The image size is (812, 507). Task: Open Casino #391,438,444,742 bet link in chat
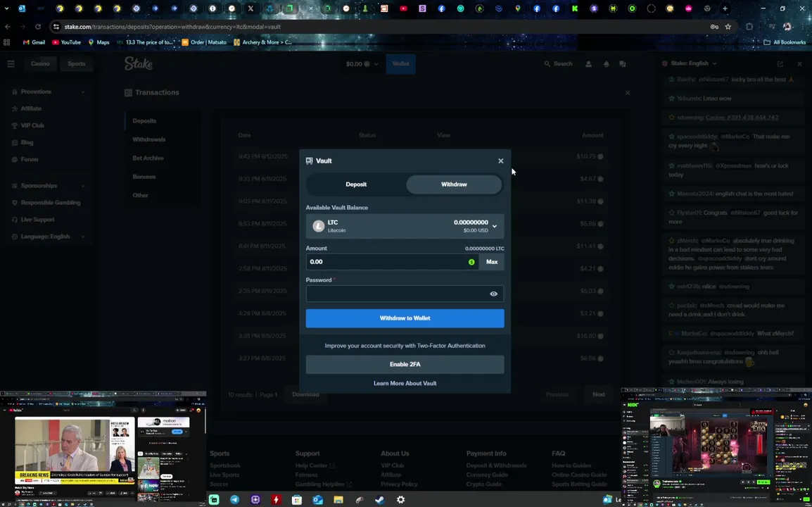pyautogui.click(x=742, y=118)
